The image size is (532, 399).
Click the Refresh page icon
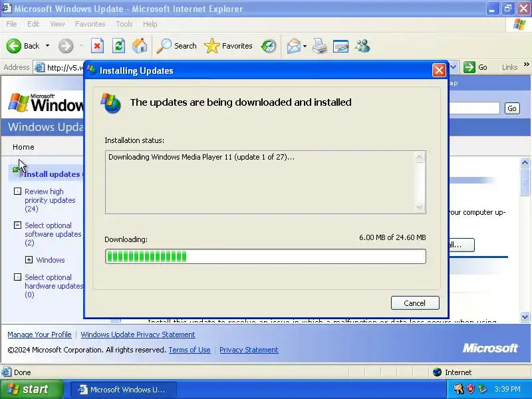[118, 46]
